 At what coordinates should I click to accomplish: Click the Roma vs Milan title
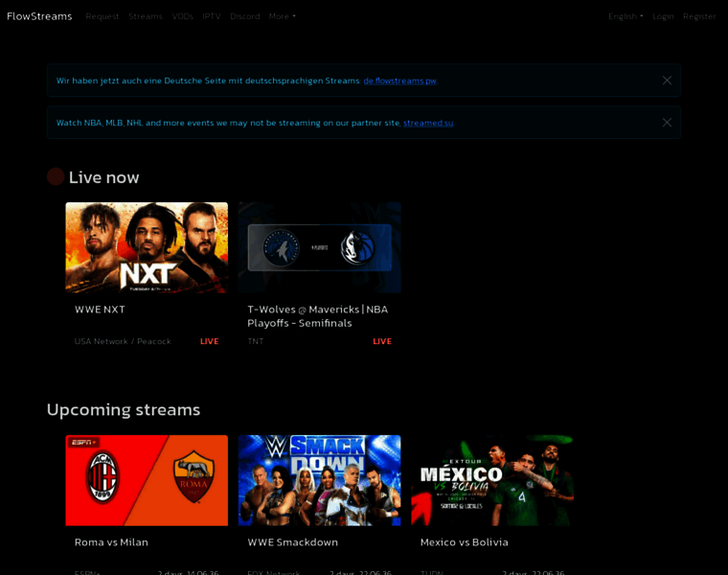[x=111, y=542]
